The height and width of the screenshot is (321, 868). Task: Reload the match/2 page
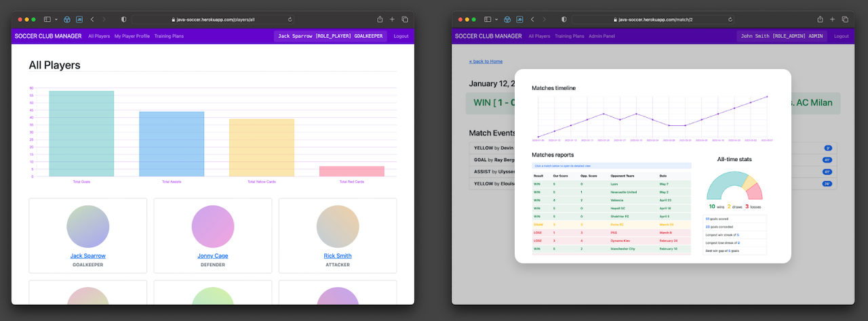730,20
